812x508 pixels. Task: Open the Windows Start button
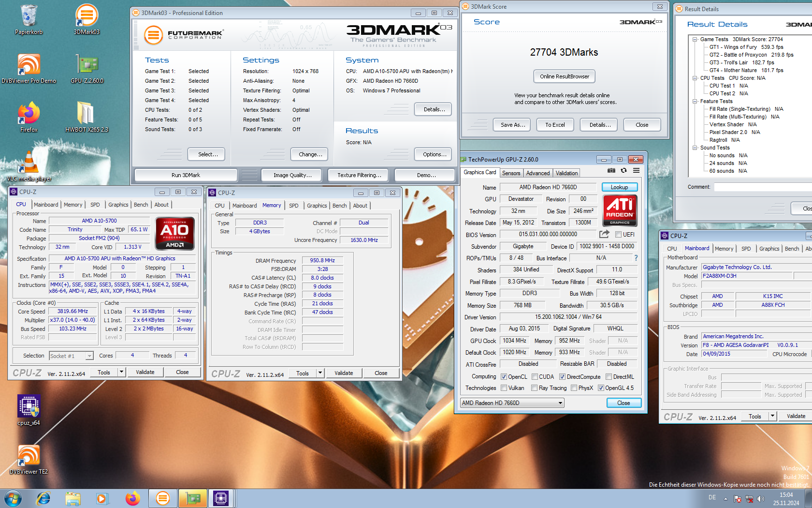click(x=13, y=498)
